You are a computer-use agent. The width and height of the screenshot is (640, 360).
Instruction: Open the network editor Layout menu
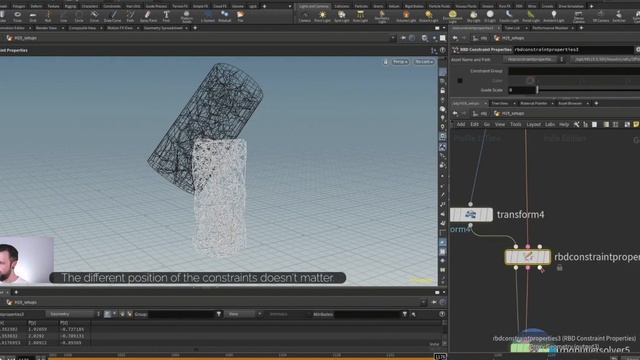point(533,124)
